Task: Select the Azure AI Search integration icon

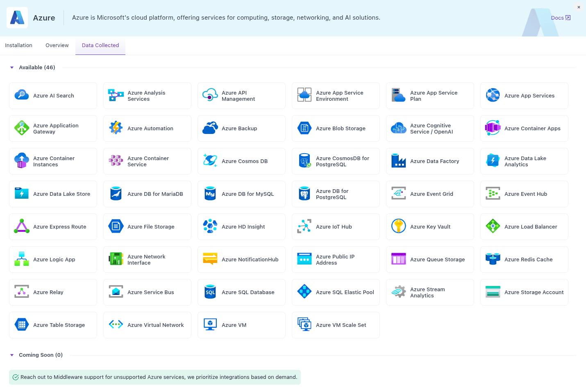Action: click(21, 95)
